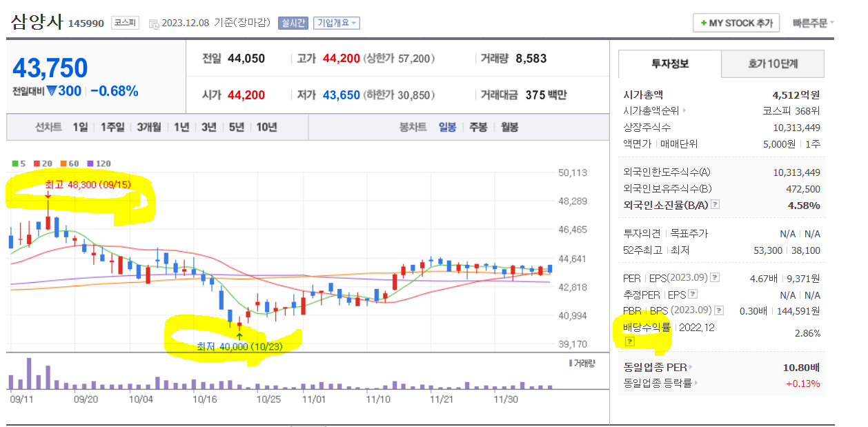Select the 일봉 candlestick chart
This screenshot has height=427, width=868.
(x=447, y=127)
